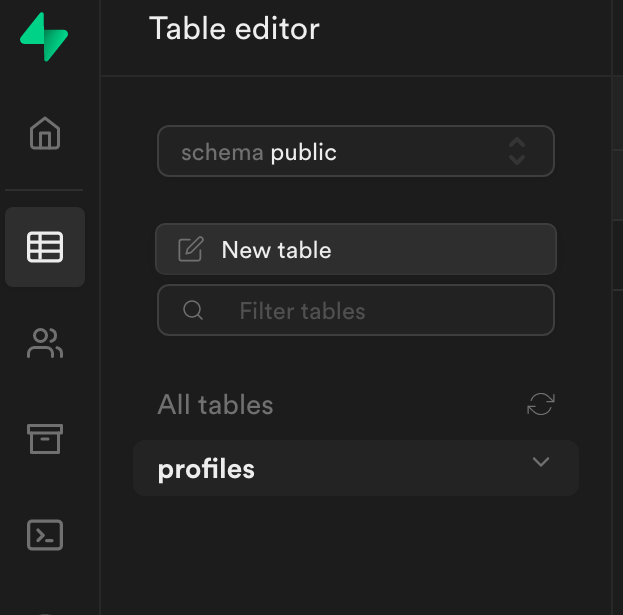Image resolution: width=623 pixels, height=615 pixels.
Task: Create a New table
Action: coord(356,249)
